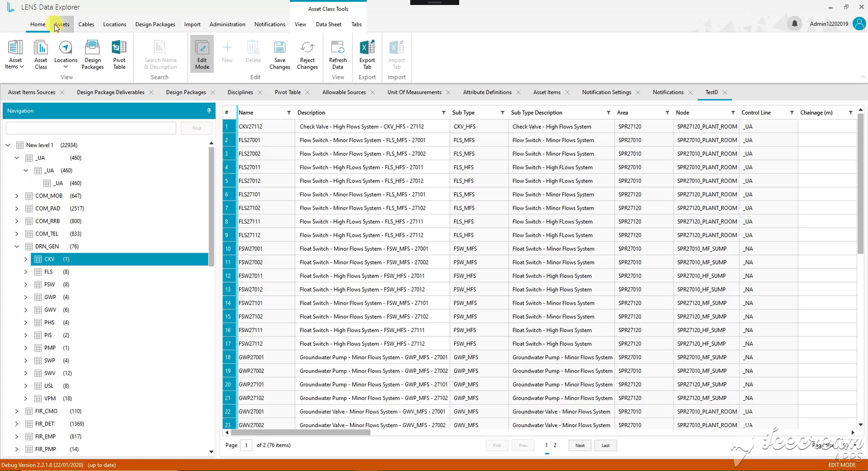Close the TestD tab
The image size is (868, 471).
[725, 92]
